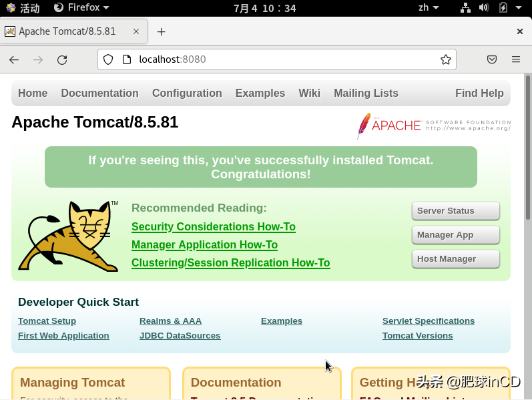532x400 pixels.
Task: Open Security Considerations How-To link
Action: click(x=214, y=227)
